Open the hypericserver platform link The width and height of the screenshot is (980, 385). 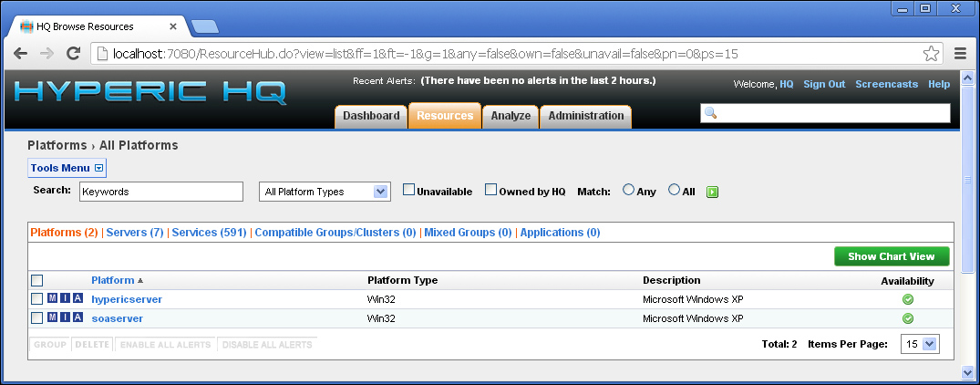click(x=127, y=299)
